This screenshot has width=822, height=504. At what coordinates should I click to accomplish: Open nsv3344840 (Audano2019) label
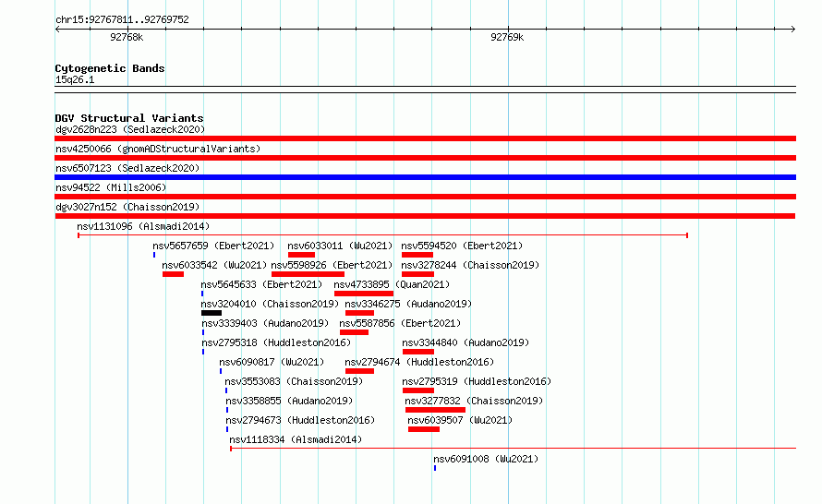[x=465, y=342]
